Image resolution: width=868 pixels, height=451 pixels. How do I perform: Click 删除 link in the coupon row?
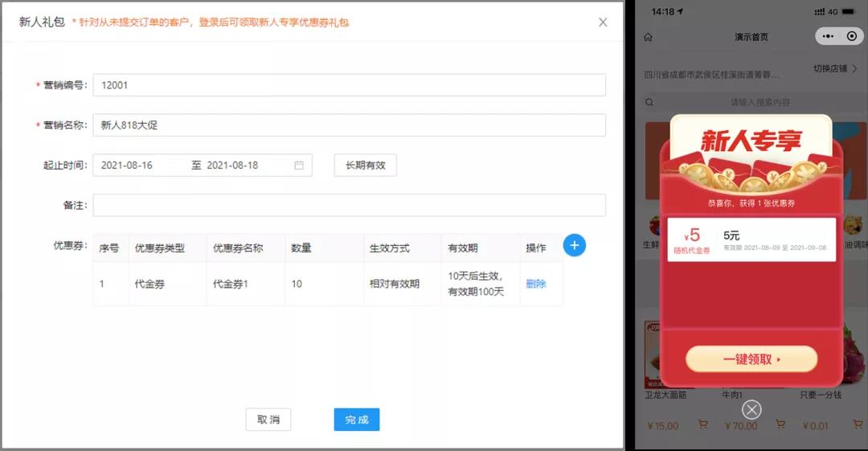tap(535, 284)
